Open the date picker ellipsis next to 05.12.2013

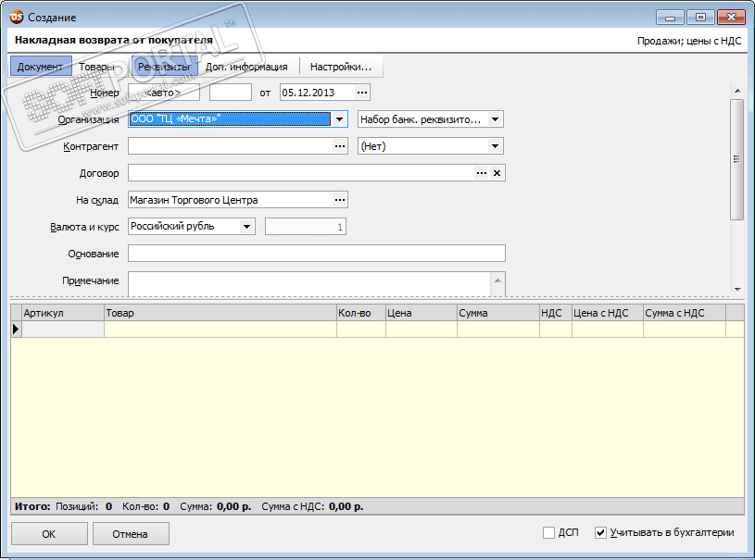362,93
